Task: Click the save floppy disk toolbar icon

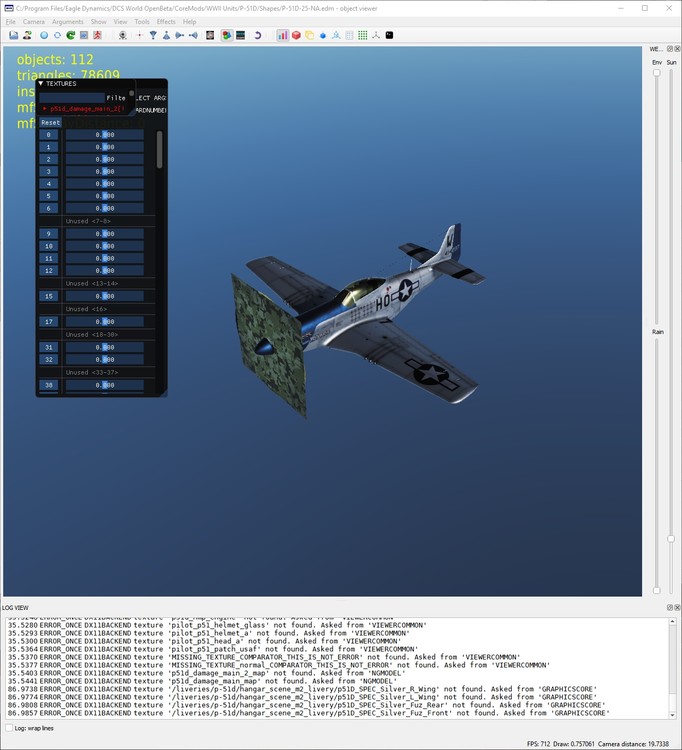Action: click(13, 35)
